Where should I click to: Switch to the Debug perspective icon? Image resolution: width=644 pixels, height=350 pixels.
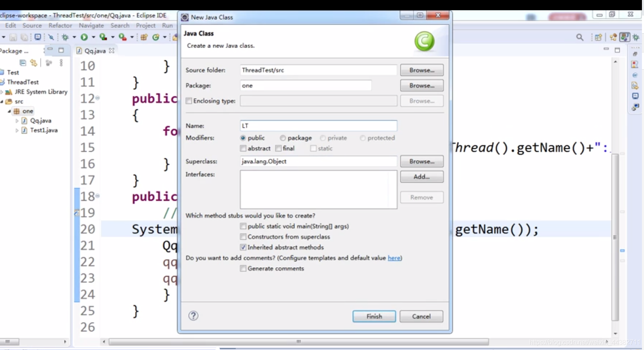[x=636, y=37]
